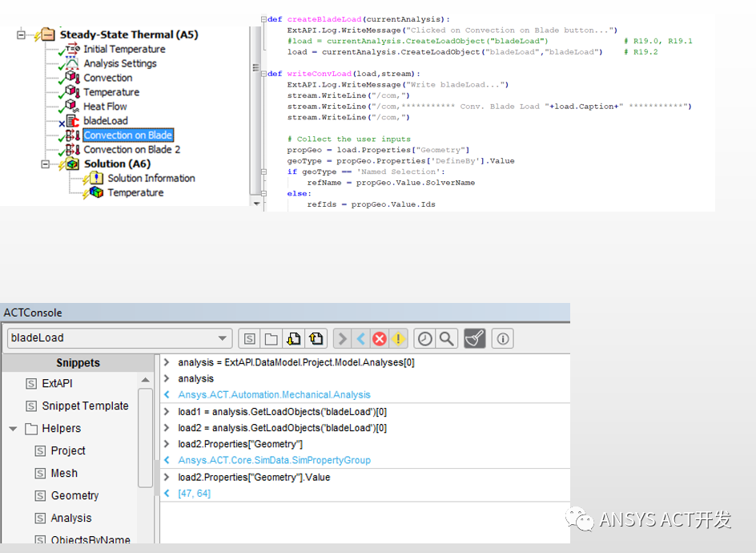The image size is (756, 553).
Task: Toggle error messages red X filter
Action: 380,339
